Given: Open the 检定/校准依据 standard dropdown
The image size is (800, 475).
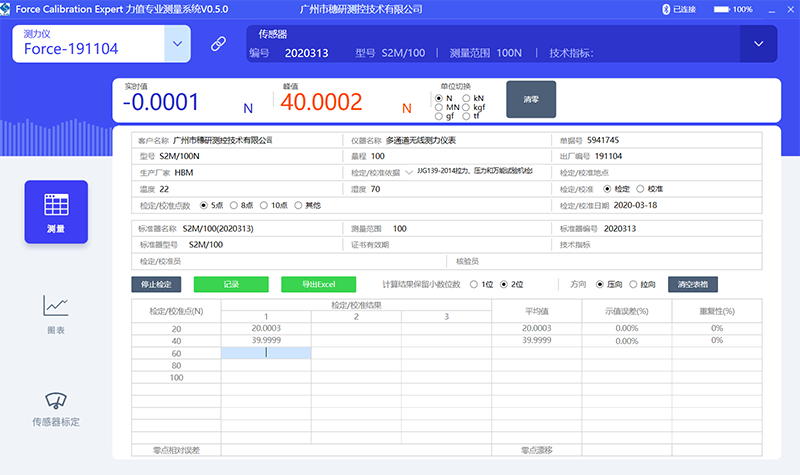Looking at the screenshot, I should 409,172.
